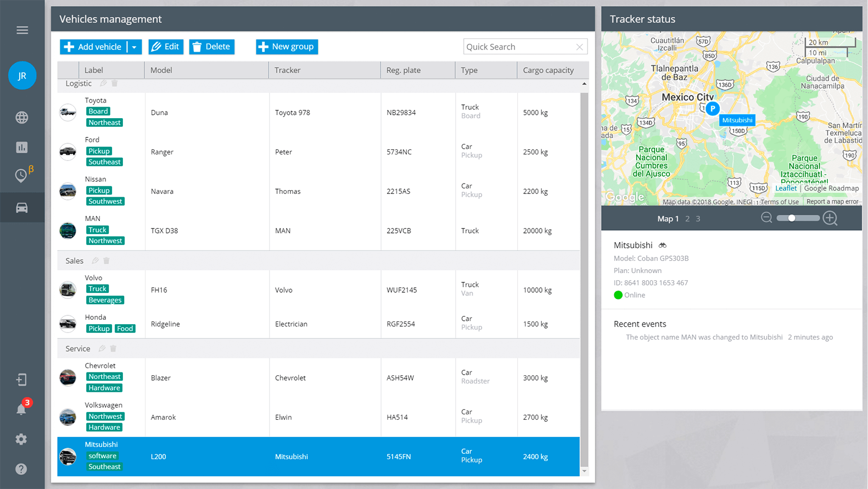Viewport: 868px width, 489px height.
Task: Sort by Type column header
Action: 486,70
